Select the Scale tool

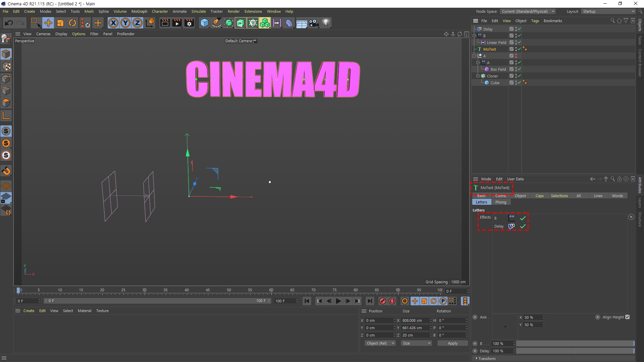(x=60, y=23)
